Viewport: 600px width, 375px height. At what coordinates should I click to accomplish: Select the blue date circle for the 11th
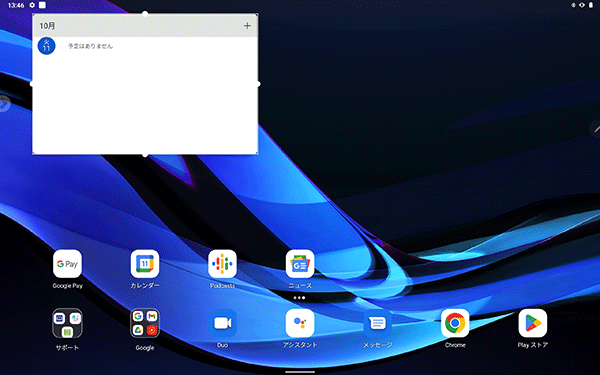(x=47, y=46)
